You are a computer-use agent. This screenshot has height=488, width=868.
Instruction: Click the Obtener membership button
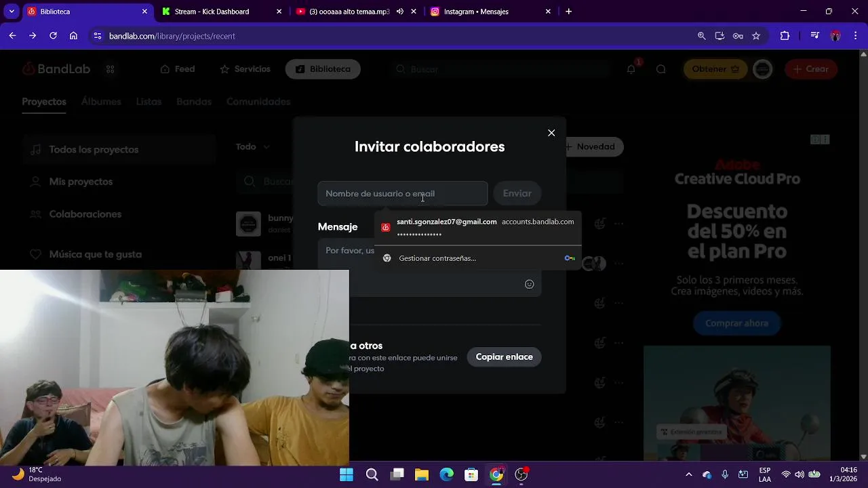point(715,69)
